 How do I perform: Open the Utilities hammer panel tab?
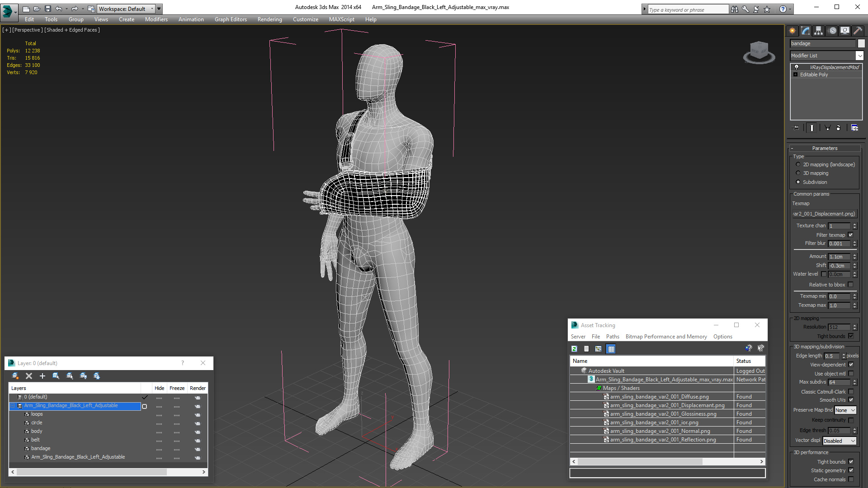pos(857,31)
